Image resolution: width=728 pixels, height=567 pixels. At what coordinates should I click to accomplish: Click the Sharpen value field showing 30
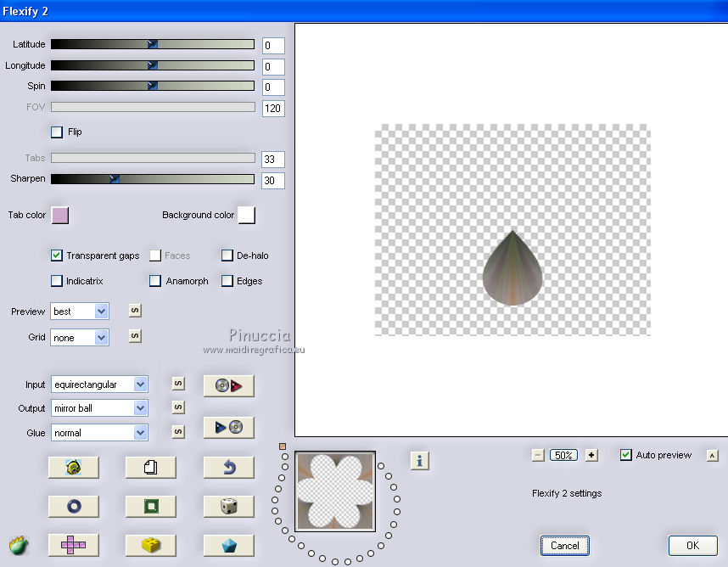(273, 180)
